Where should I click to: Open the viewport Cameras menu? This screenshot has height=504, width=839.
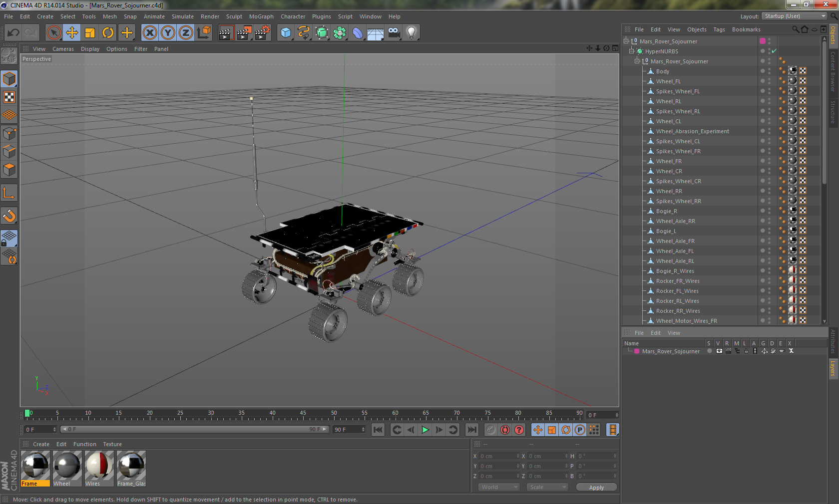click(x=63, y=49)
